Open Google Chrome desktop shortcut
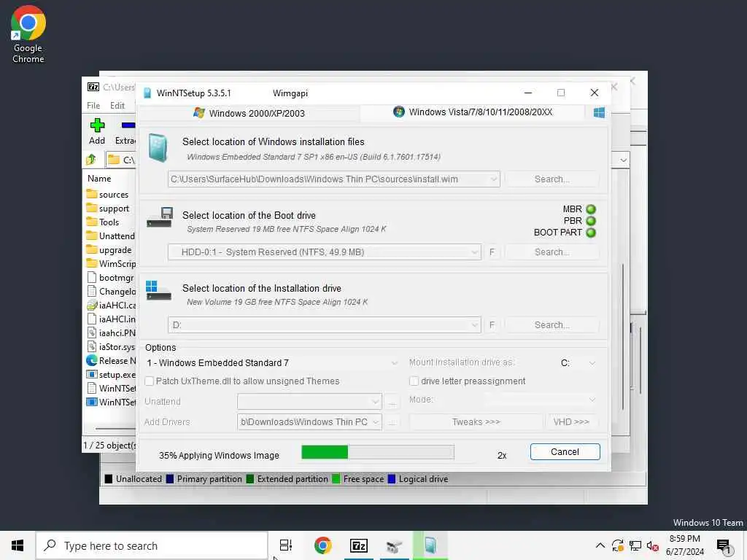Image resolution: width=747 pixels, height=560 pixels. click(x=28, y=34)
